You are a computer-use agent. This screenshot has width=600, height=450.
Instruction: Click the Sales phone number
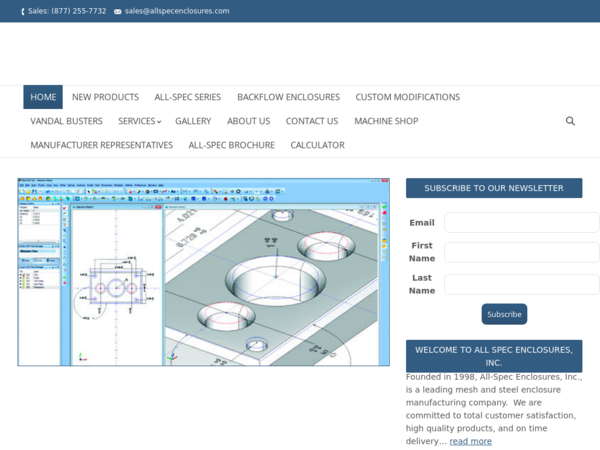coord(67,11)
